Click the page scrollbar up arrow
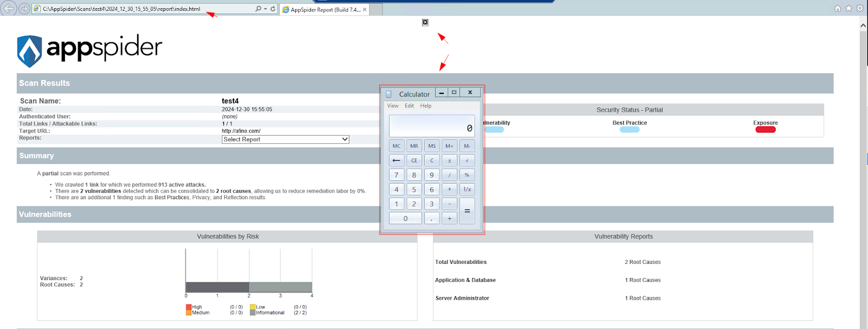The width and height of the screenshot is (868, 329). tap(863, 25)
